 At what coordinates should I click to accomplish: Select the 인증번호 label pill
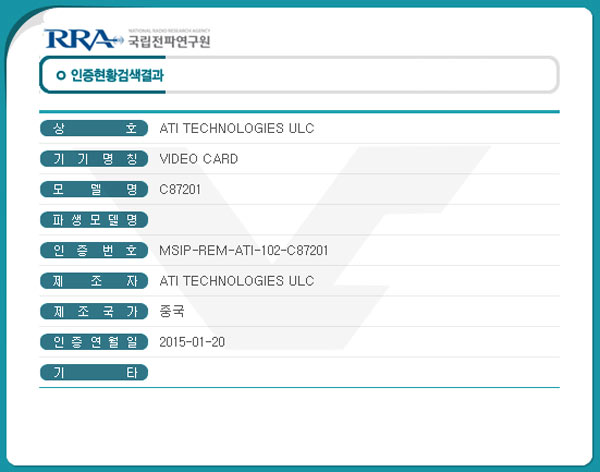94,250
